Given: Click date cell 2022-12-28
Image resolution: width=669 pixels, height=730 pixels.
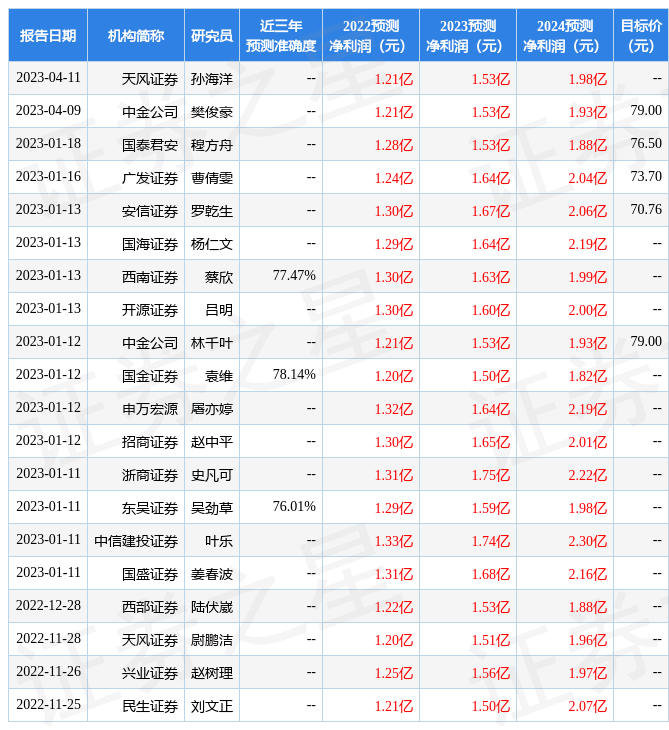Looking at the screenshot, I should click(48, 606).
